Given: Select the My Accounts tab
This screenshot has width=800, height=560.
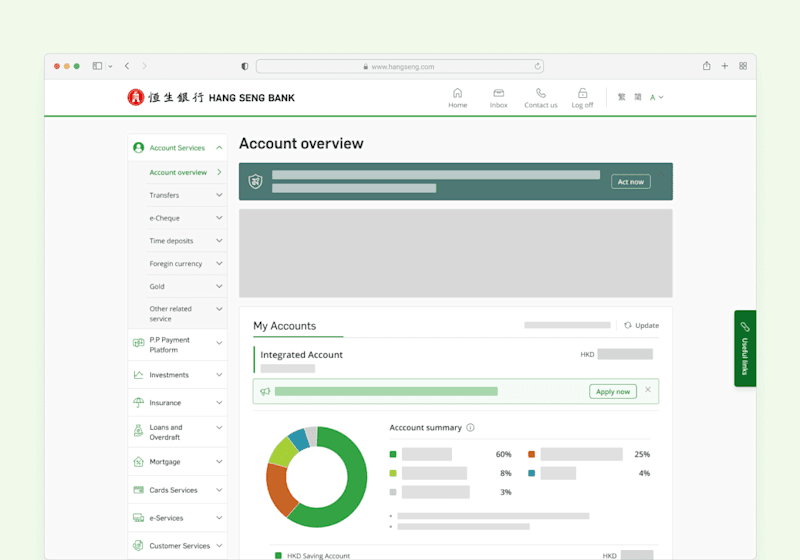Looking at the screenshot, I should point(285,326).
